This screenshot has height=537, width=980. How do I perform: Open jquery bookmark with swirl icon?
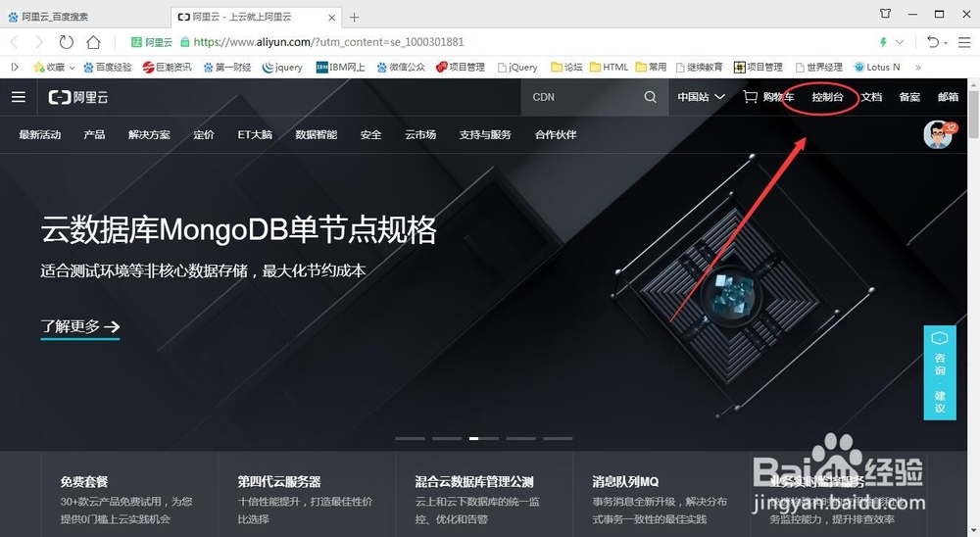[x=282, y=67]
